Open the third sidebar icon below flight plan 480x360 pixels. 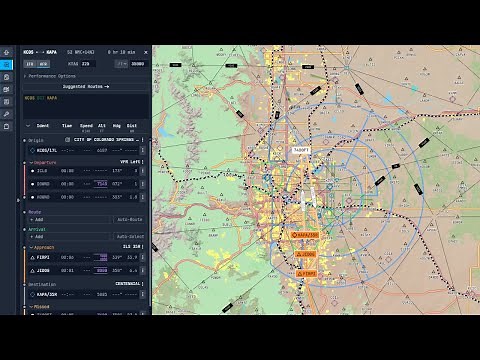tap(6, 77)
